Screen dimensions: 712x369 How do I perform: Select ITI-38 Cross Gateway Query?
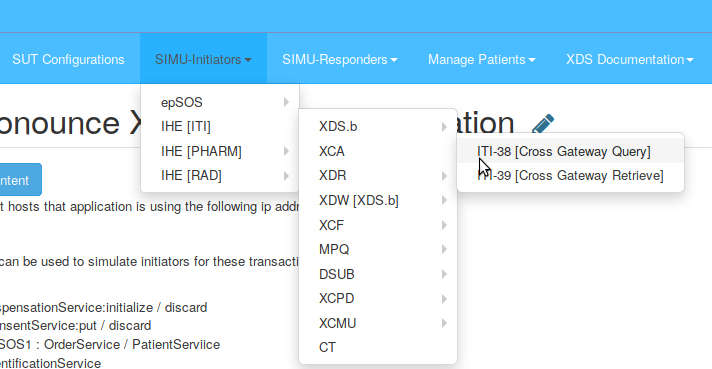(570, 151)
